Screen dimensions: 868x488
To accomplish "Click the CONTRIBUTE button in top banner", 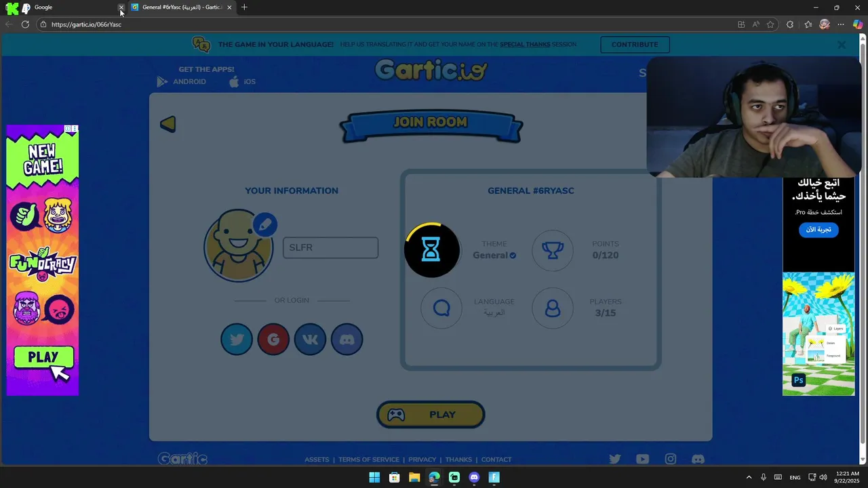I will point(635,45).
